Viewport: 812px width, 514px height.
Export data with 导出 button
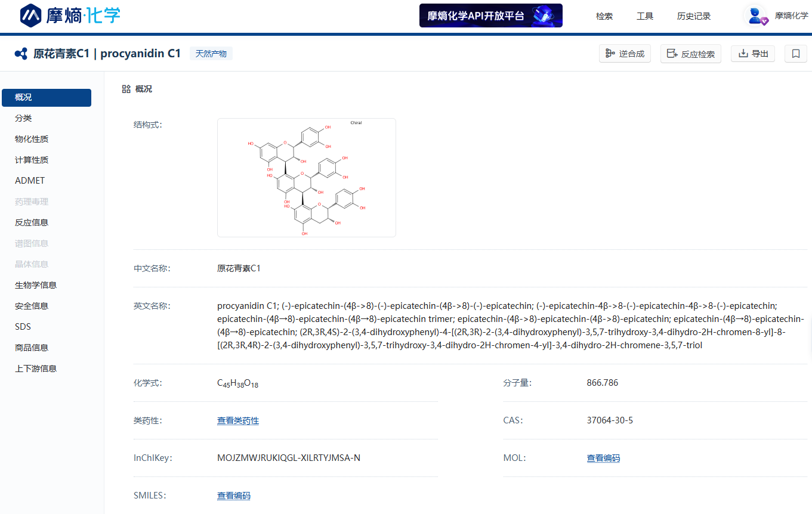pyautogui.click(x=753, y=54)
